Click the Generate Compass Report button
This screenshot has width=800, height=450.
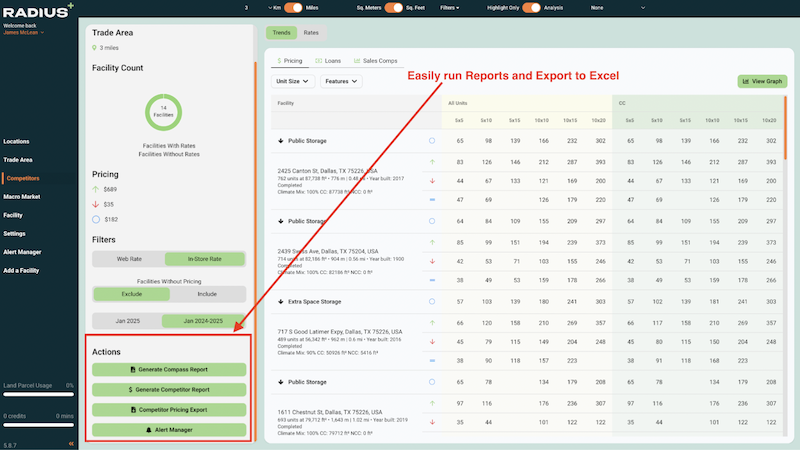(169, 369)
